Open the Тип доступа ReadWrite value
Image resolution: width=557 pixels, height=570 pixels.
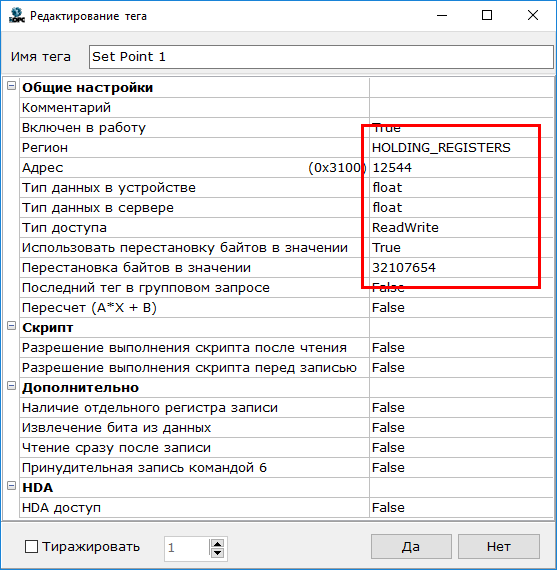tap(461, 228)
